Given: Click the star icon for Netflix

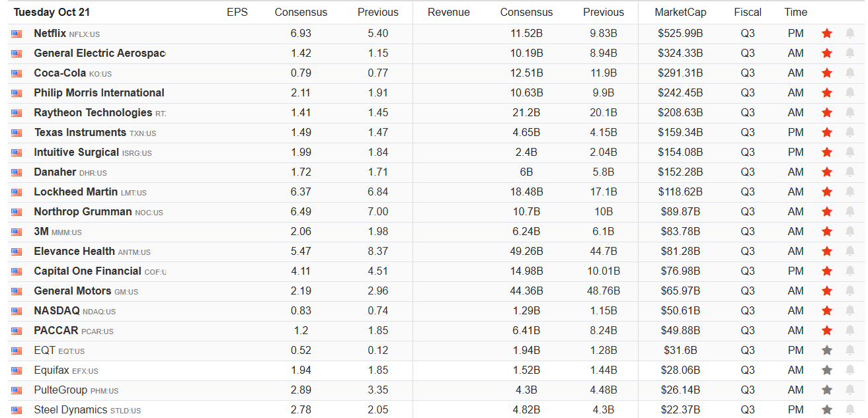Looking at the screenshot, I should [x=826, y=34].
